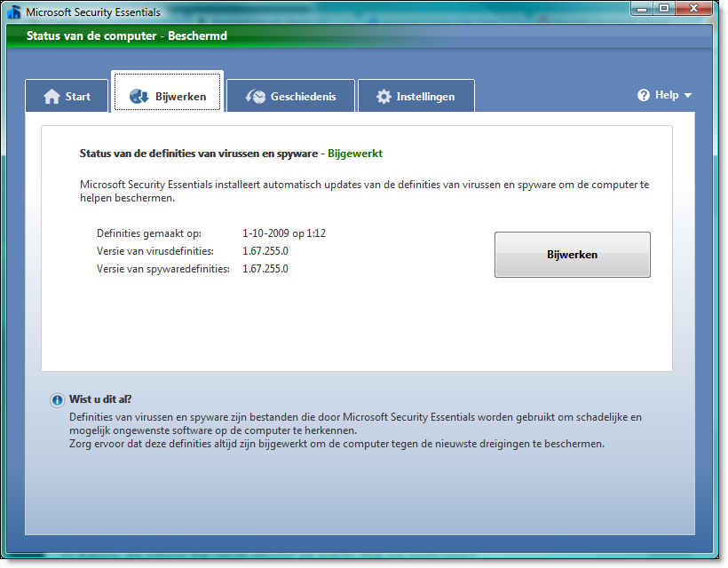Screen dimensions: 728x568
Task: Click the Versie van virusdefinities label
Action: pyautogui.click(x=155, y=251)
